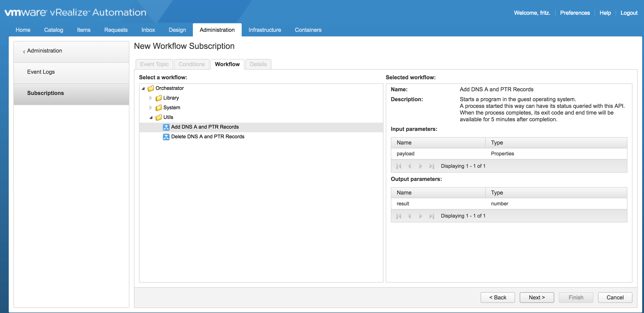Go to previous page in Input parameters pager
644x313 pixels.
click(x=409, y=166)
